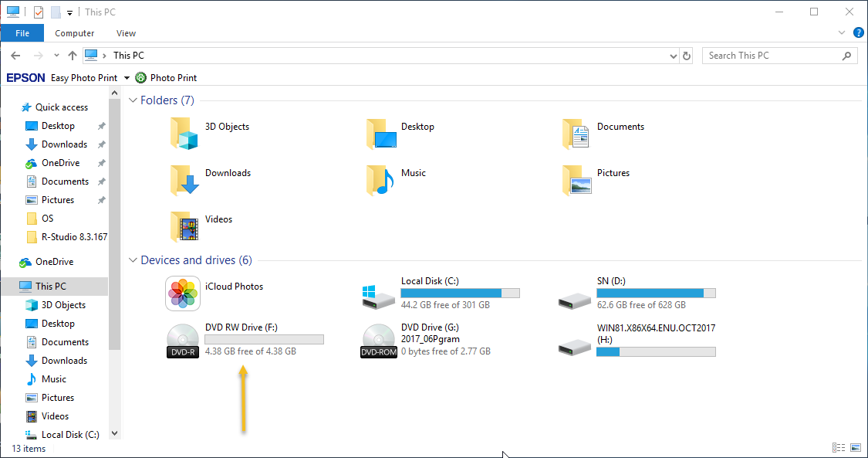The height and width of the screenshot is (458, 868).
Task: Click the Forward navigation arrow
Action: [x=39, y=56]
